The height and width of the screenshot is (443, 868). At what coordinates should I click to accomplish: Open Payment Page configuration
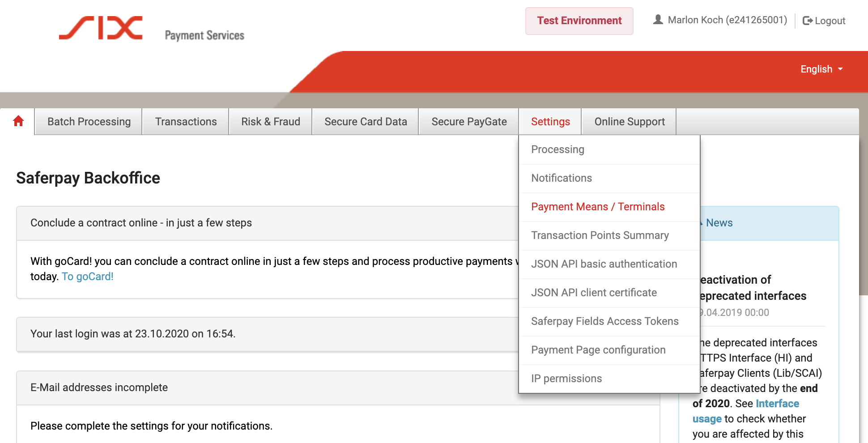click(x=609, y=350)
